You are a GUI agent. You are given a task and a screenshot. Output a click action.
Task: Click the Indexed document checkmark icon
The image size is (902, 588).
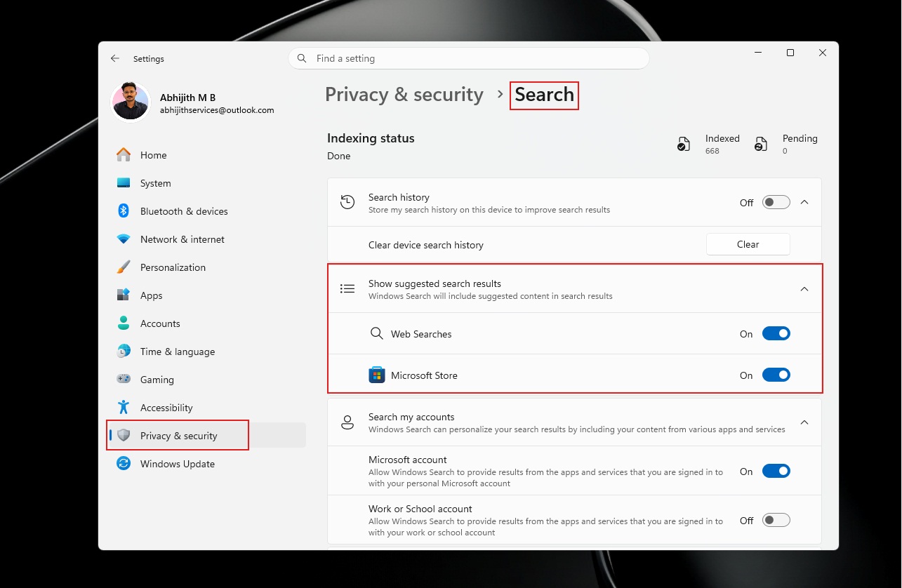[x=684, y=145]
